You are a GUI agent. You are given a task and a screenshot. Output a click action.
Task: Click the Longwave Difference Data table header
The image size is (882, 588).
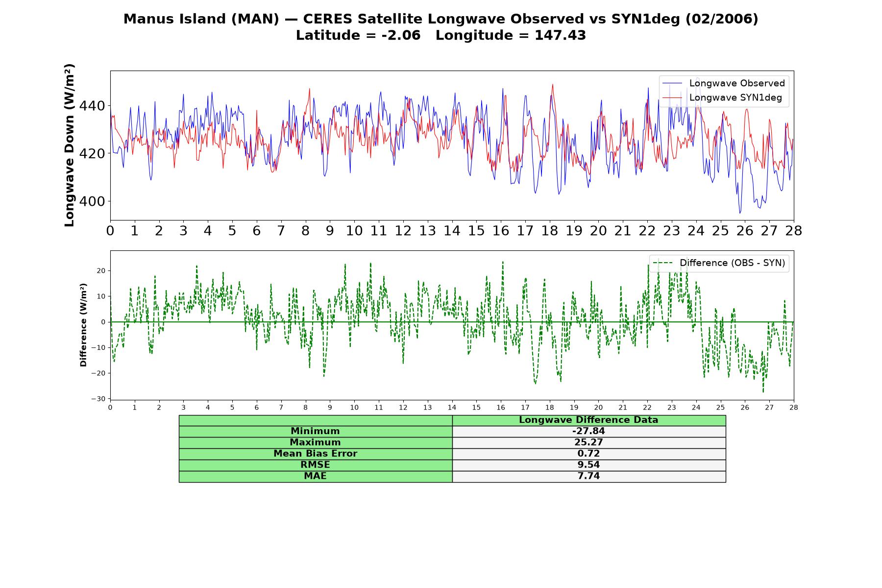click(x=589, y=420)
